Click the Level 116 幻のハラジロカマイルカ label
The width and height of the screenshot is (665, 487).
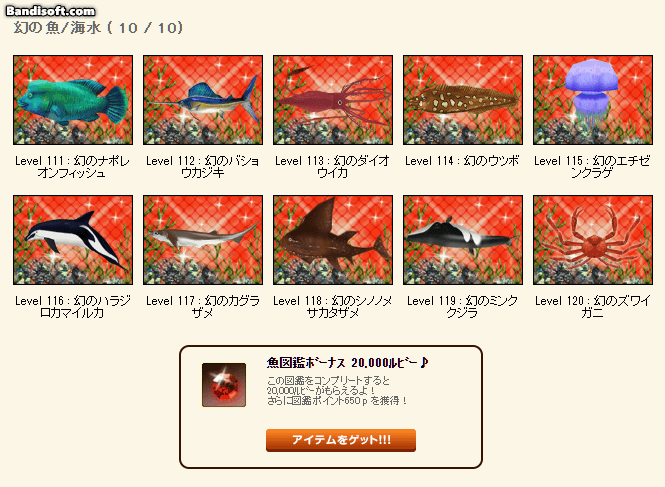[73, 307]
